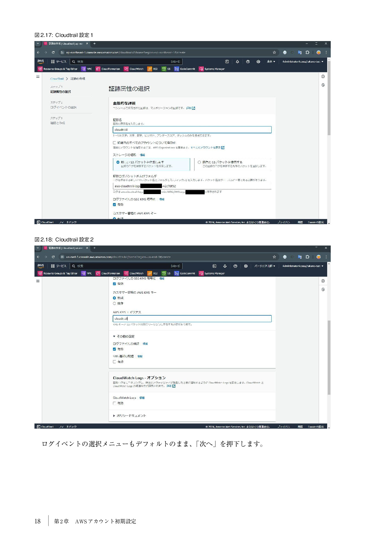Collapse the other settings section
Viewport: 392px width, 554px height.
pos(124,336)
